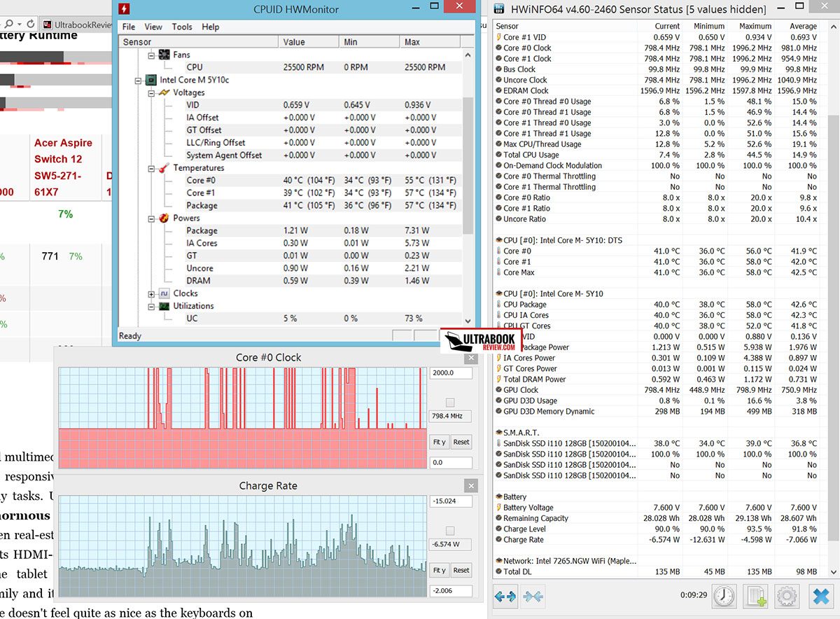Select the Intel Core M 5Y10c chip icon
This screenshot has height=619, width=840.
coord(151,80)
